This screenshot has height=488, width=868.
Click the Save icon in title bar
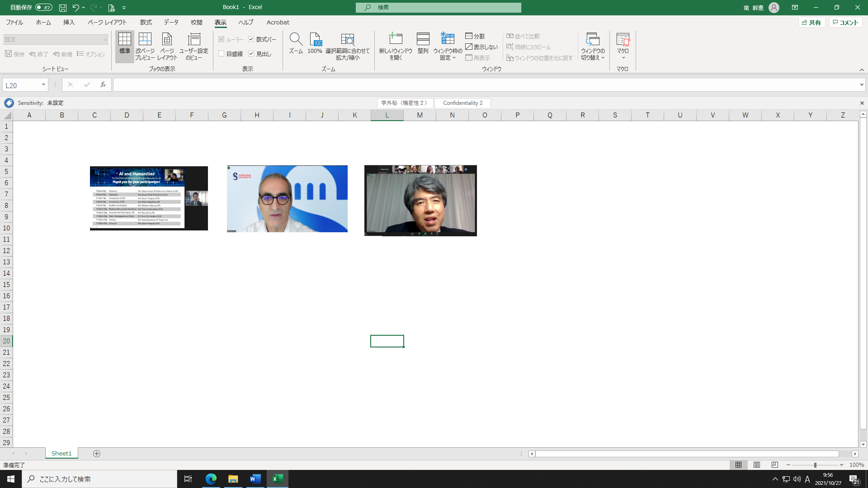[63, 8]
